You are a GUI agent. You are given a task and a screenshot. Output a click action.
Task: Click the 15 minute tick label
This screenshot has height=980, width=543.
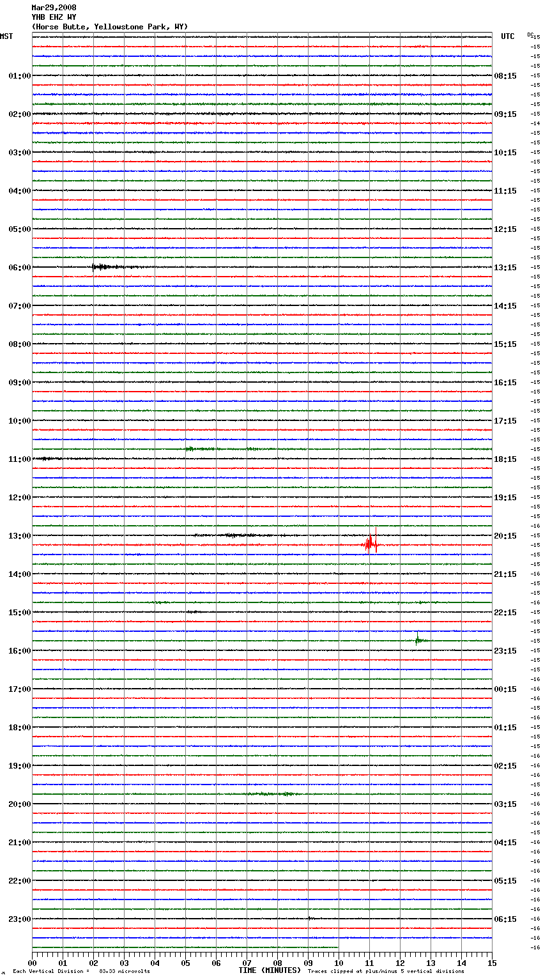[492, 963]
